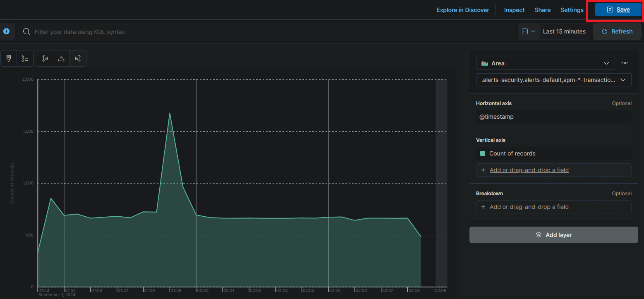Open layer actions three-dot menu
This screenshot has height=299, width=644.
coord(625,63)
